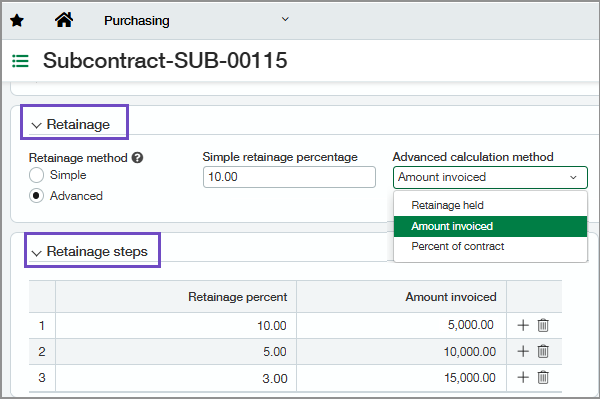The height and width of the screenshot is (399, 600).
Task: Collapse the Retainage section
Action: [36, 125]
